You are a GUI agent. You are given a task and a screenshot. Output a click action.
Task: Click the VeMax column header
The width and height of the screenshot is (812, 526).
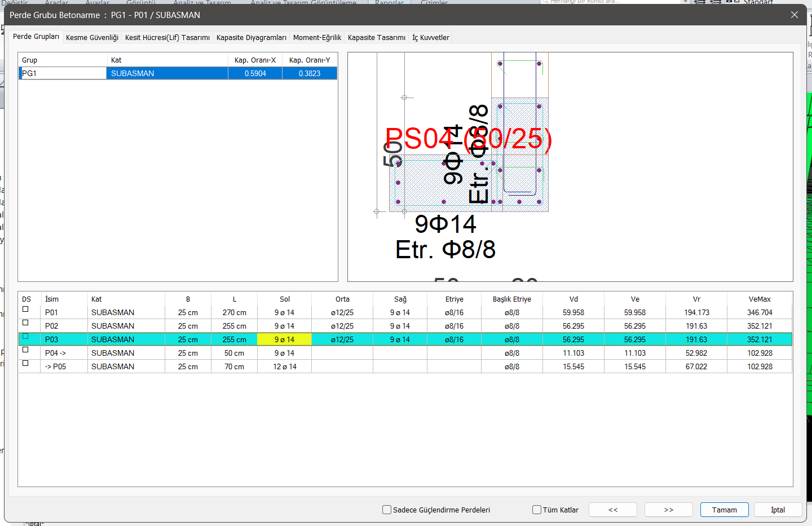click(x=760, y=299)
